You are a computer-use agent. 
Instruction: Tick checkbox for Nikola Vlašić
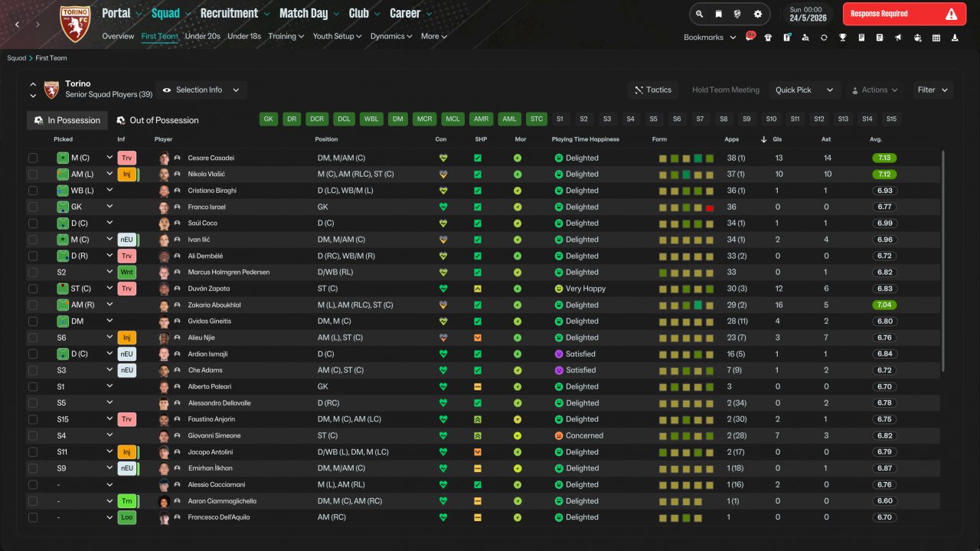(x=33, y=174)
